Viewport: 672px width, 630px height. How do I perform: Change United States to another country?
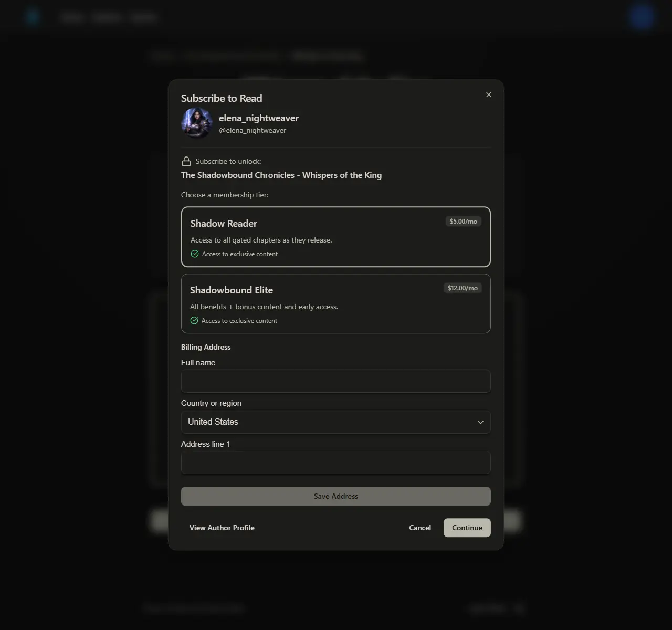pyautogui.click(x=335, y=422)
